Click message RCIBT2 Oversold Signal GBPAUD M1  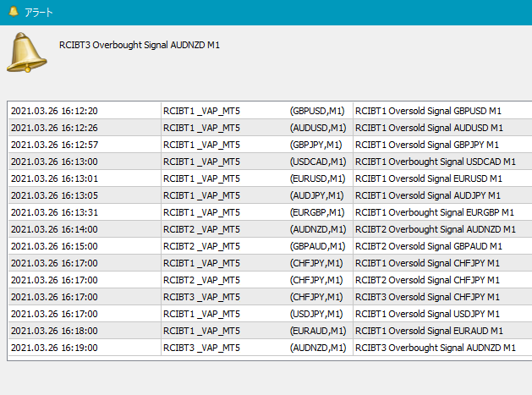[429, 246]
